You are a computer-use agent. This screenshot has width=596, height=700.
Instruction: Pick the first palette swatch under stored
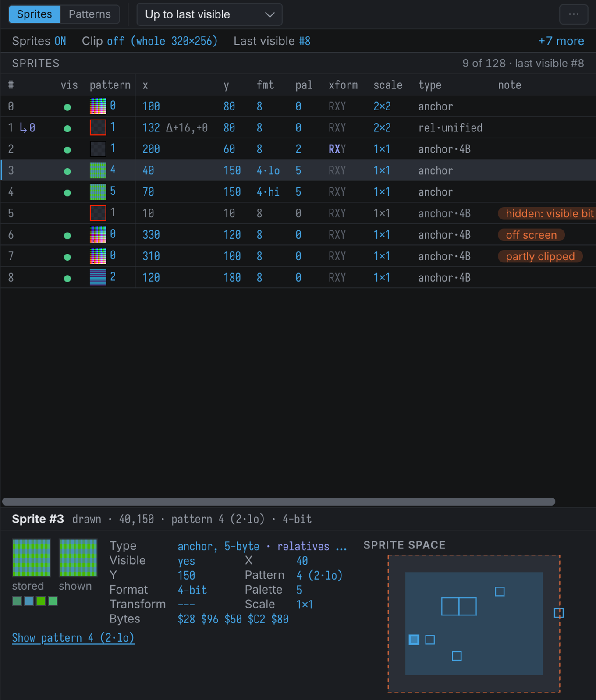(17, 601)
